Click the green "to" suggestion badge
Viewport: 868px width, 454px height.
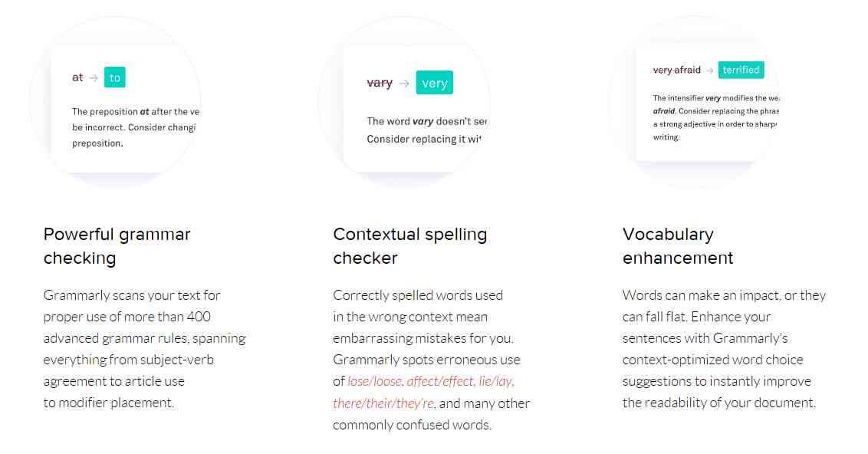pyautogui.click(x=114, y=77)
